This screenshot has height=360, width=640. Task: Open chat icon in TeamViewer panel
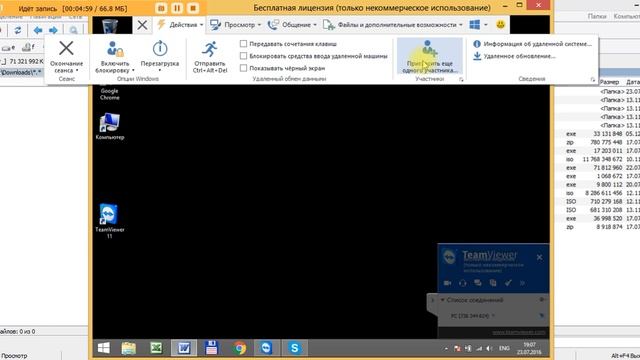point(478,283)
